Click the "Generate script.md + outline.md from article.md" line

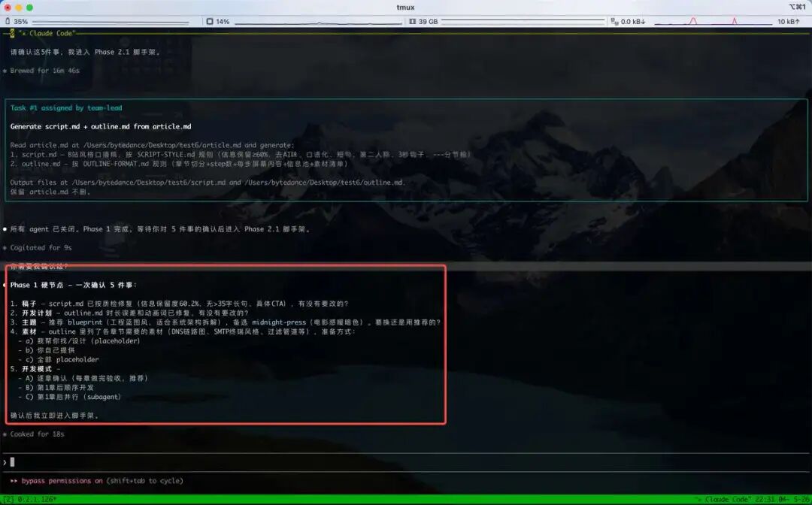tap(101, 126)
